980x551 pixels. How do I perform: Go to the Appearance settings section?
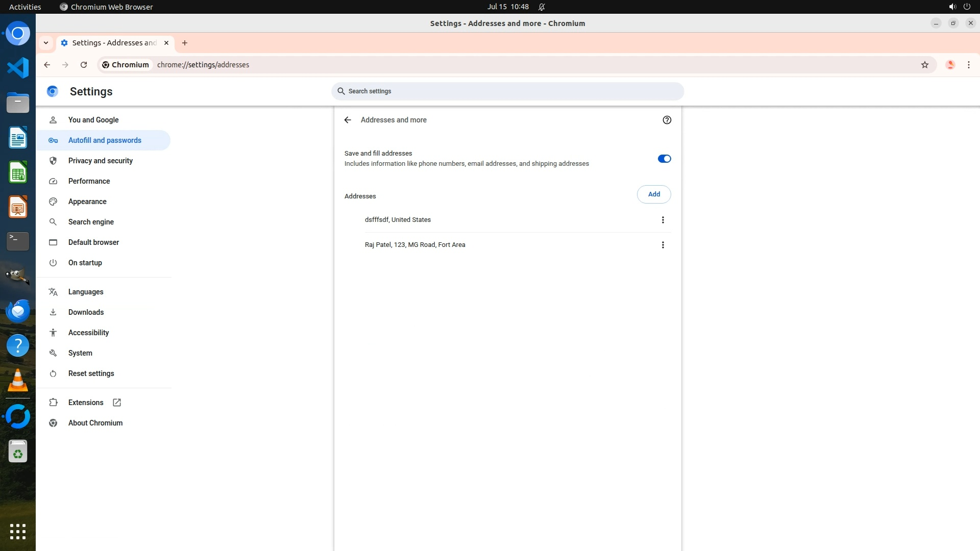(x=87, y=202)
